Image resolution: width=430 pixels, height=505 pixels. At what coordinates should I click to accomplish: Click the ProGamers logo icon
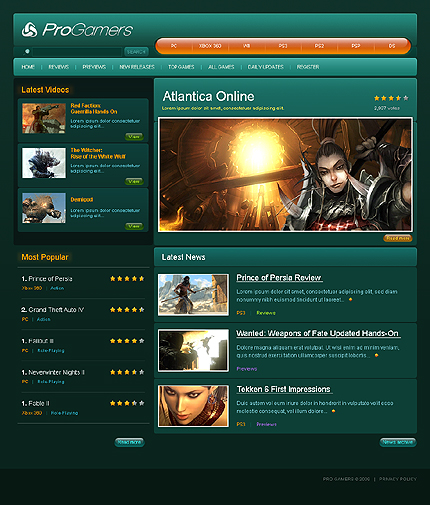29,30
